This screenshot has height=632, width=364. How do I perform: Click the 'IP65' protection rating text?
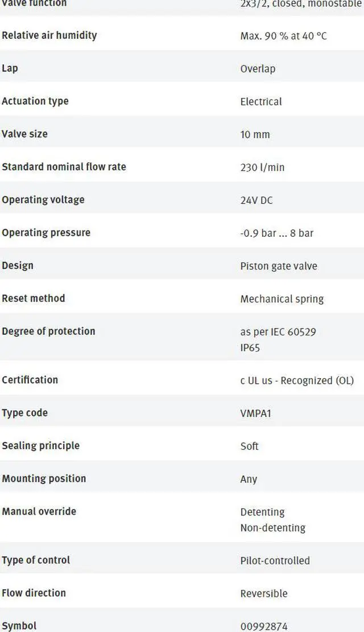[250, 347]
